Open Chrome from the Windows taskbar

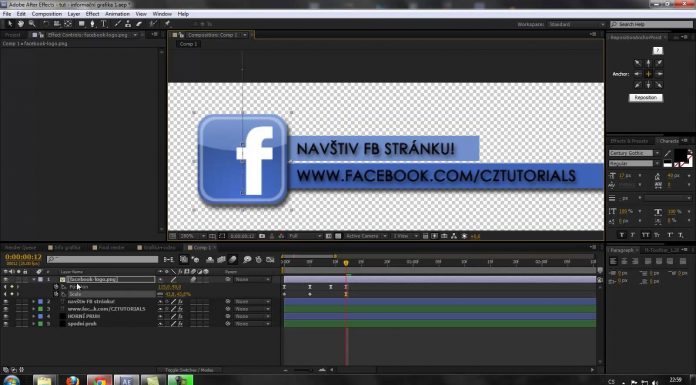(x=99, y=380)
